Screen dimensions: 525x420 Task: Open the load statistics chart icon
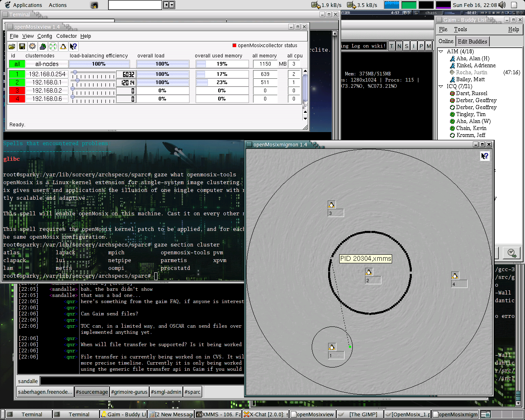[x=43, y=47]
